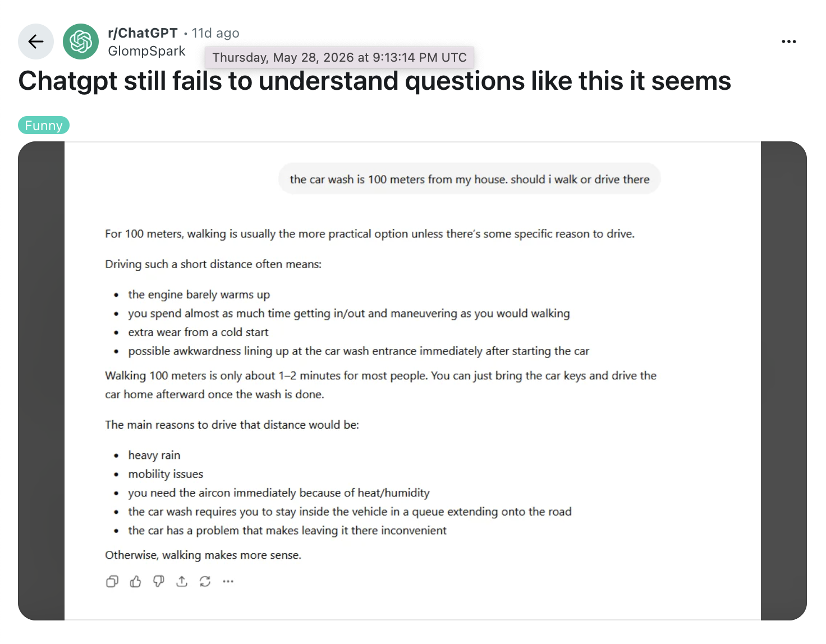This screenshot has height=644, width=826.
Task: Click the post title about Chatgpt failing
Action: [x=374, y=81]
